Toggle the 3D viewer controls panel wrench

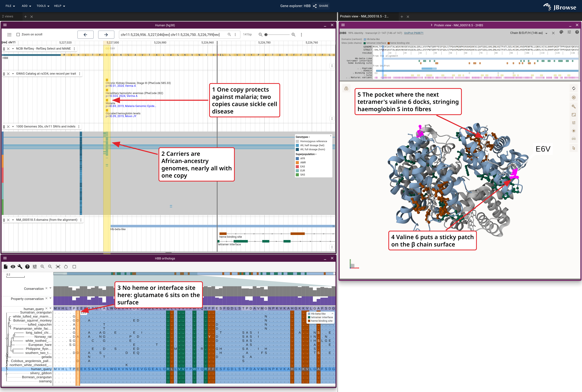pyautogui.click(x=574, y=106)
